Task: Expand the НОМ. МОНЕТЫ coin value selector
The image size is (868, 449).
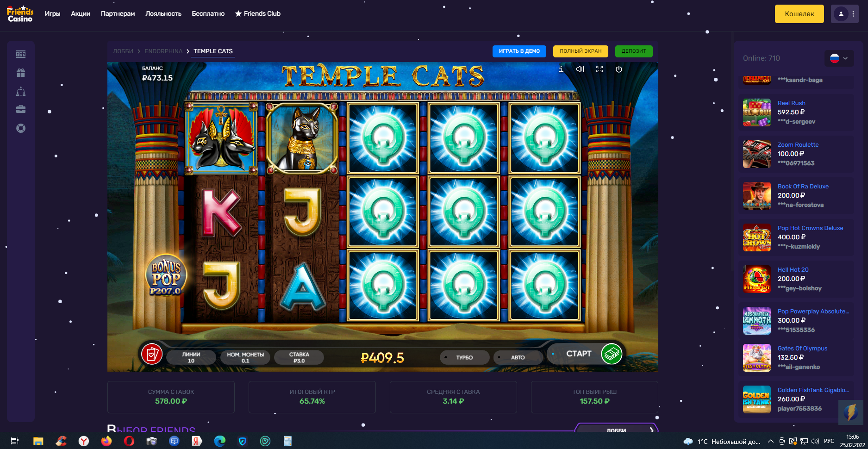Action: (245, 357)
